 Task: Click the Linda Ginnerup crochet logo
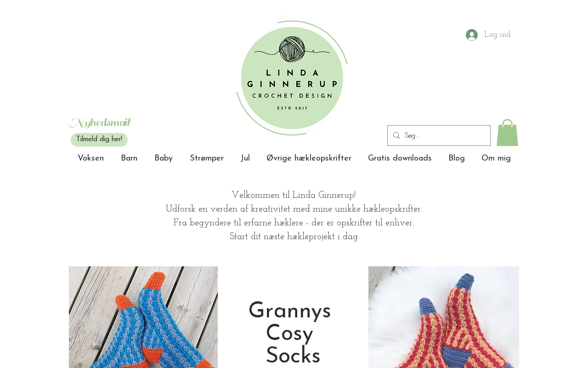(292, 78)
